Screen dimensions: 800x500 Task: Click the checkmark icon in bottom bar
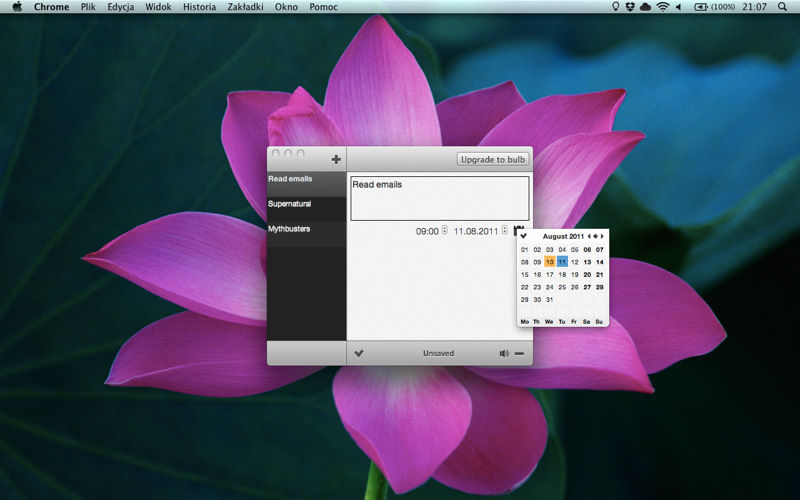pyautogui.click(x=359, y=353)
